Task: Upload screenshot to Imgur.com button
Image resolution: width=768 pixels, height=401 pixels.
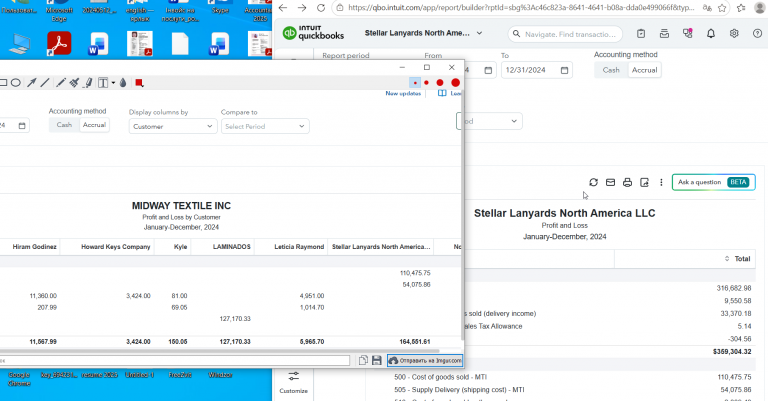Action: tap(425, 360)
